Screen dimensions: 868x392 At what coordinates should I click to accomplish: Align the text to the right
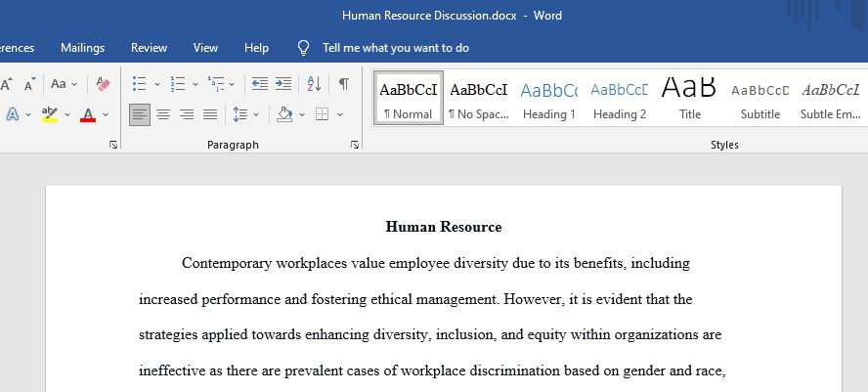pos(187,114)
